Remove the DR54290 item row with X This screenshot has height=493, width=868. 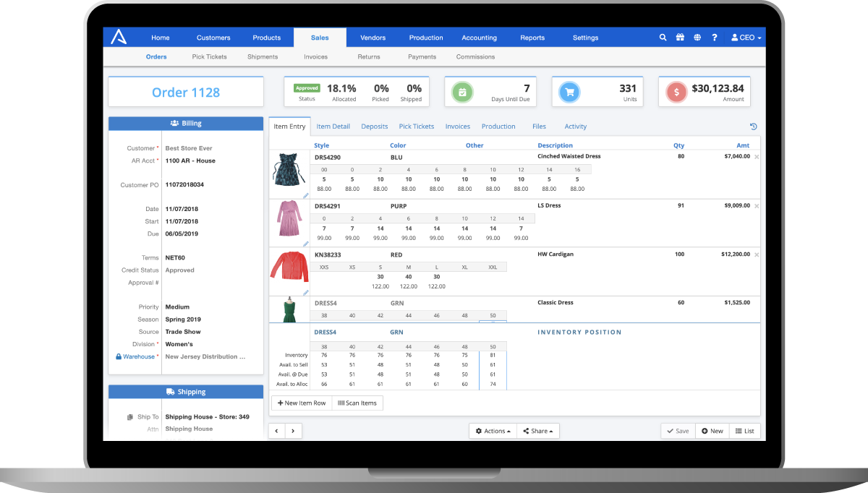[x=757, y=157]
